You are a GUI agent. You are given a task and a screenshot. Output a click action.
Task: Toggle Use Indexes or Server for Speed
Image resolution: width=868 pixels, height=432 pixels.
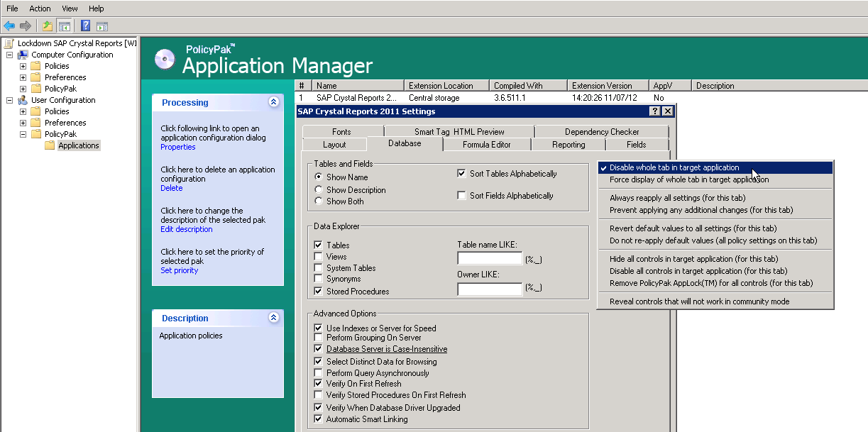click(x=319, y=328)
